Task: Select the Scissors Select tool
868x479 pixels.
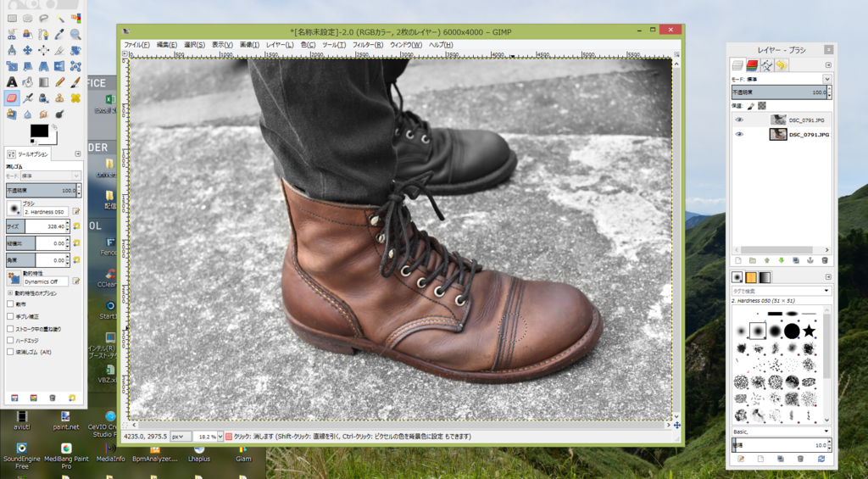Action: 12,34
